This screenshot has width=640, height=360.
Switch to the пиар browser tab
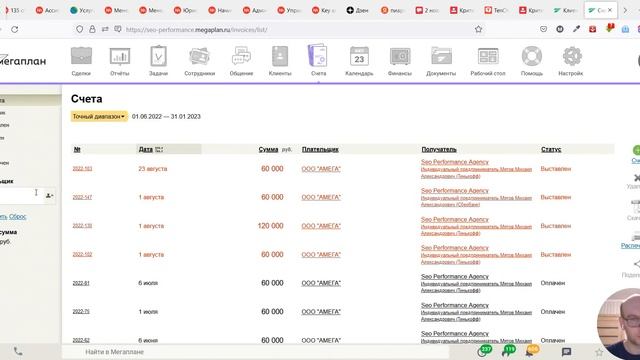pyautogui.click(x=392, y=10)
